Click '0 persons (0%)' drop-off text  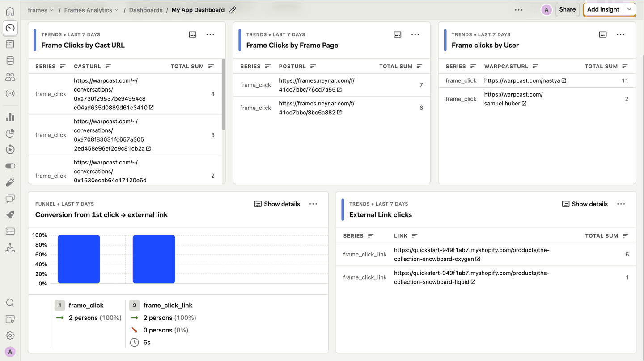coord(166,330)
